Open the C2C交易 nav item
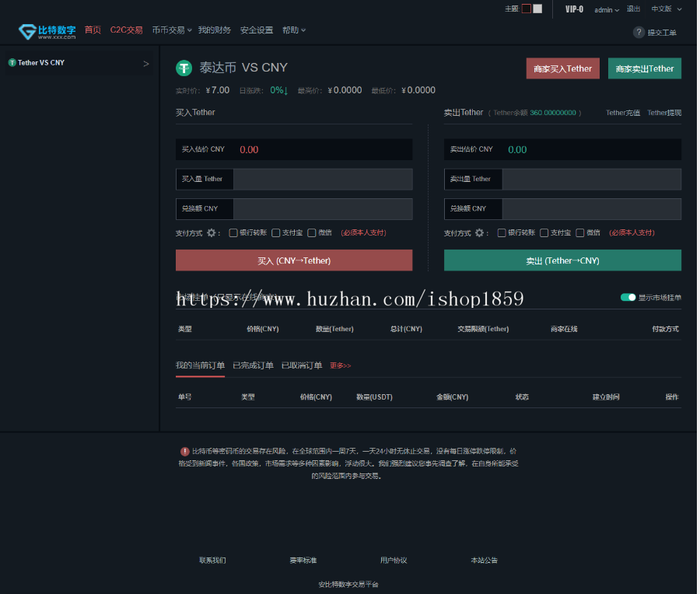 (x=126, y=30)
